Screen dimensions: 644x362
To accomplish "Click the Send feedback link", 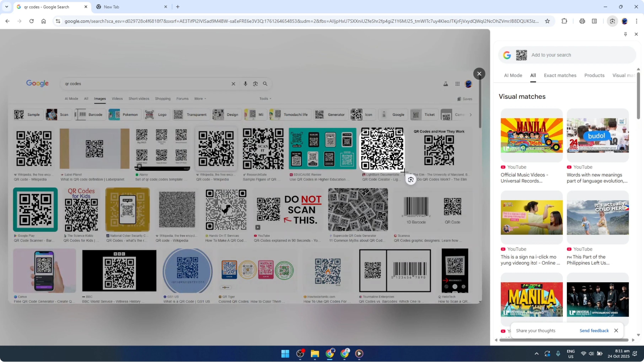I will [x=594, y=330].
